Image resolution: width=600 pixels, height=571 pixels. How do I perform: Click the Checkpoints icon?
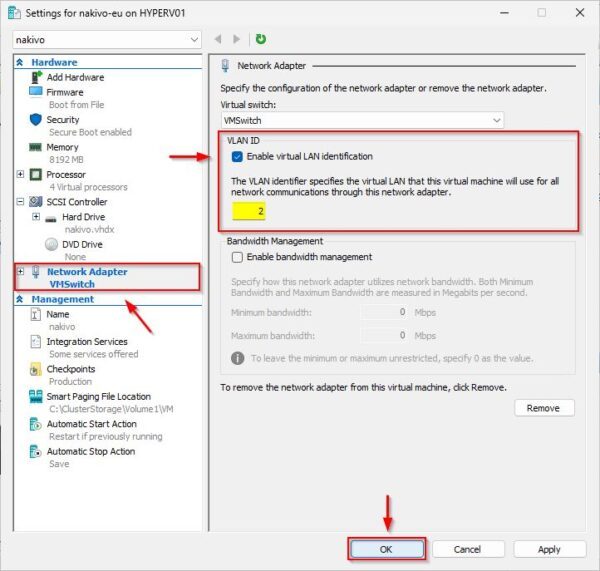35,369
